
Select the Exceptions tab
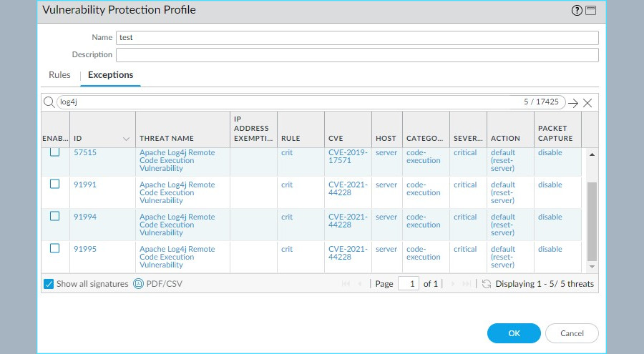click(110, 75)
